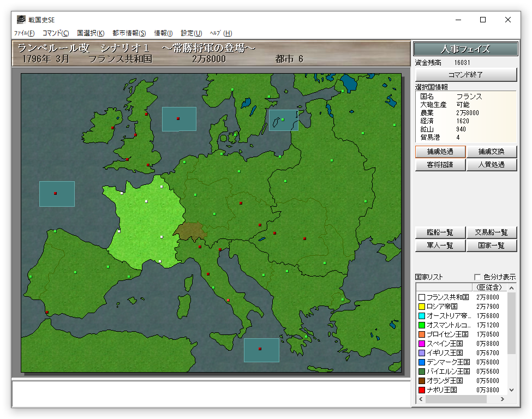Open the 国家一覧 nation list

(491, 246)
